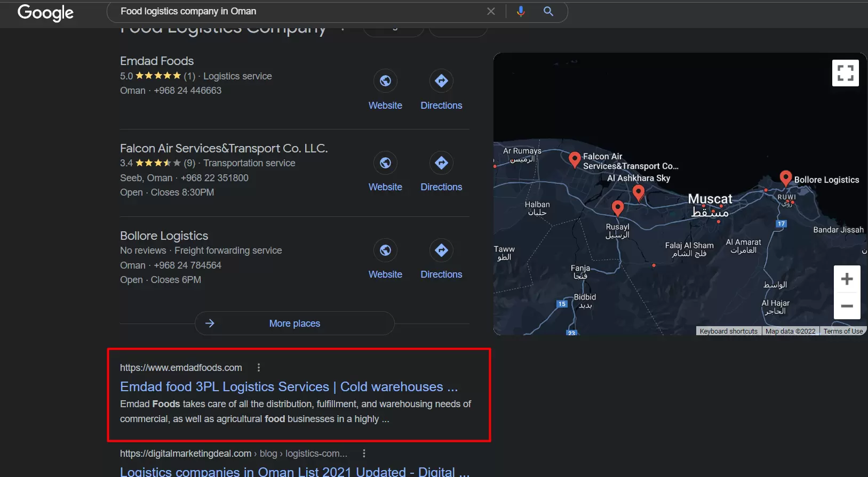Clear the search box text
The image size is (868, 477).
click(491, 11)
